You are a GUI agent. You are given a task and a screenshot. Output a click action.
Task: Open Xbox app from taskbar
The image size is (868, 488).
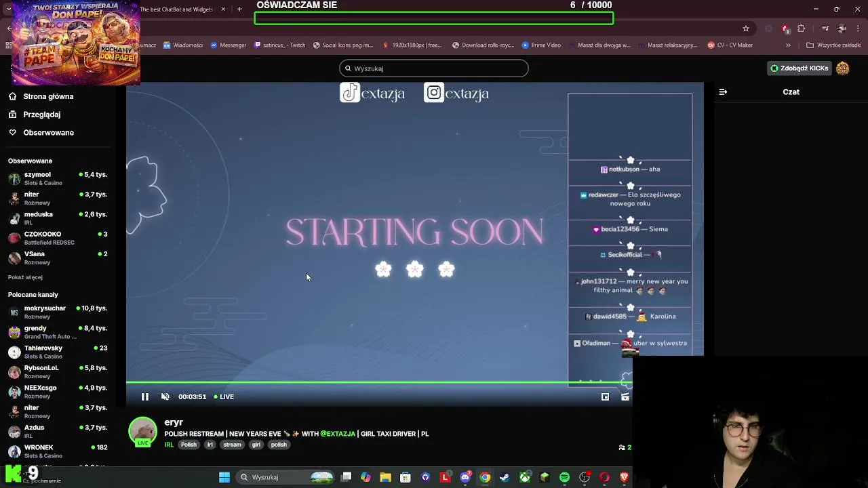(x=525, y=477)
